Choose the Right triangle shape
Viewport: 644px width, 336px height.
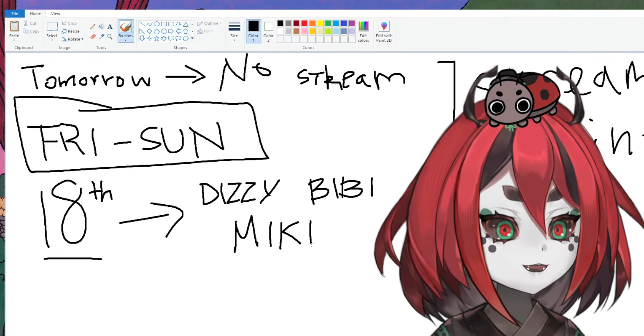[142, 31]
